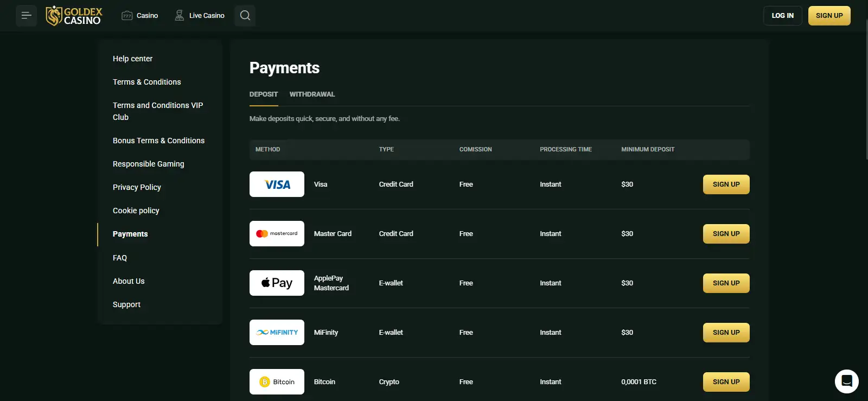Open the Support page
This screenshot has width=868, height=401.
(126, 304)
